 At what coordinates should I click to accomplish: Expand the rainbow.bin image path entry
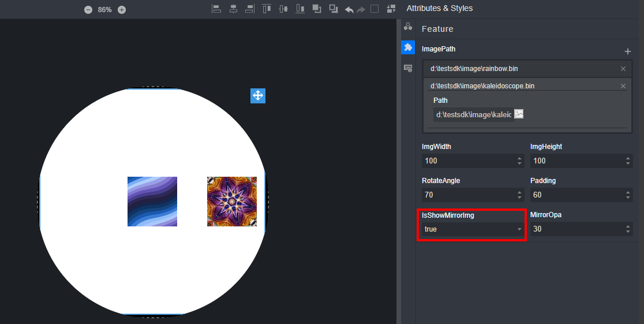519,69
